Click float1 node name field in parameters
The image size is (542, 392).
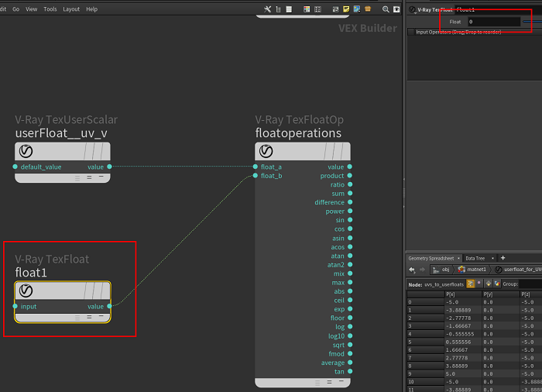tap(499, 10)
